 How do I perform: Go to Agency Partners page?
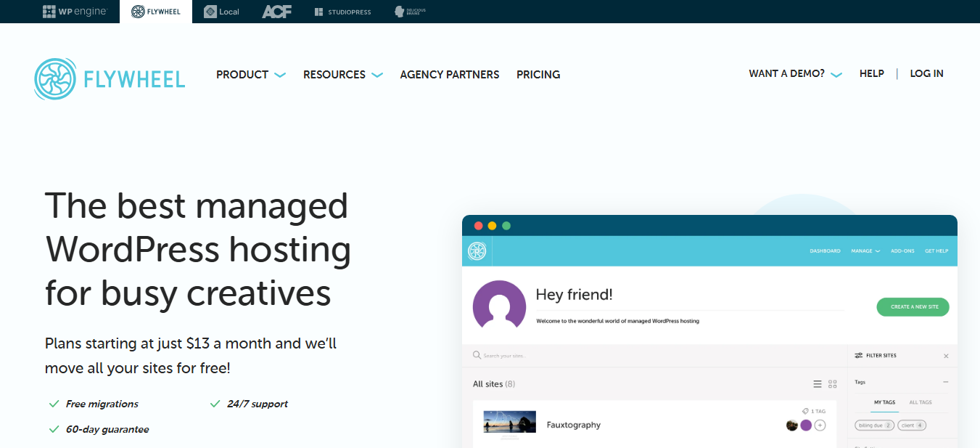pyautogui.click(x=450, y=74)
